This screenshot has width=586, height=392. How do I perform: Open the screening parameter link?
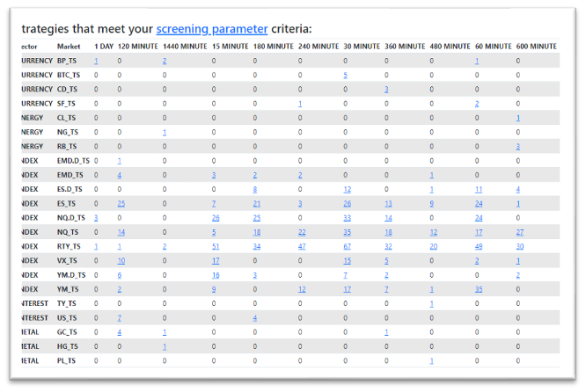pos(212,29)
